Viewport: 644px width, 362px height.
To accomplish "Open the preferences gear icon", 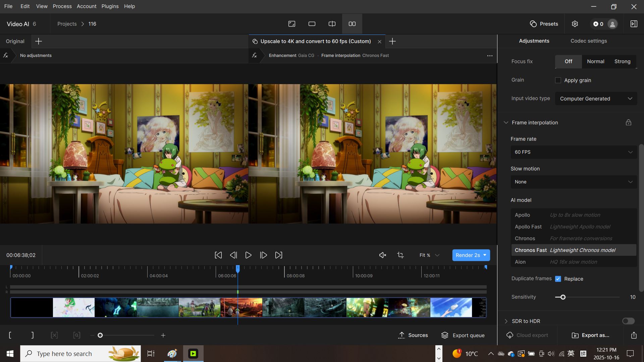I will 575,24.
